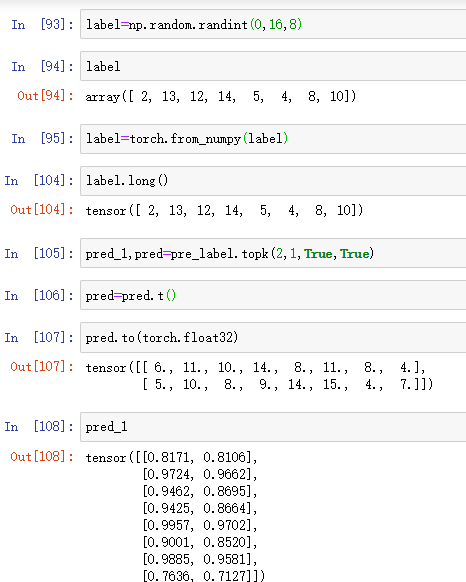Screen dimensions: 466x582
Task: Click second row of Out[107] tensor starting 5.
Action: pos(288,384)
